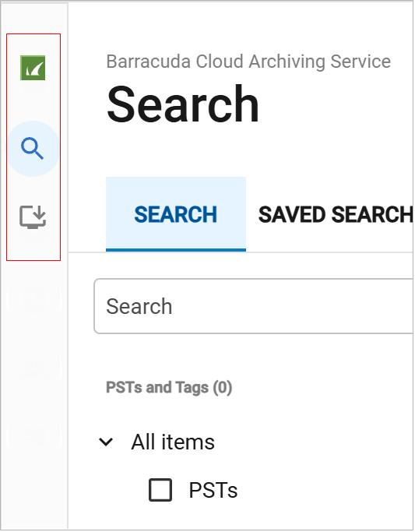Click the PSTs and Tags (0) header

click(169, 387)
